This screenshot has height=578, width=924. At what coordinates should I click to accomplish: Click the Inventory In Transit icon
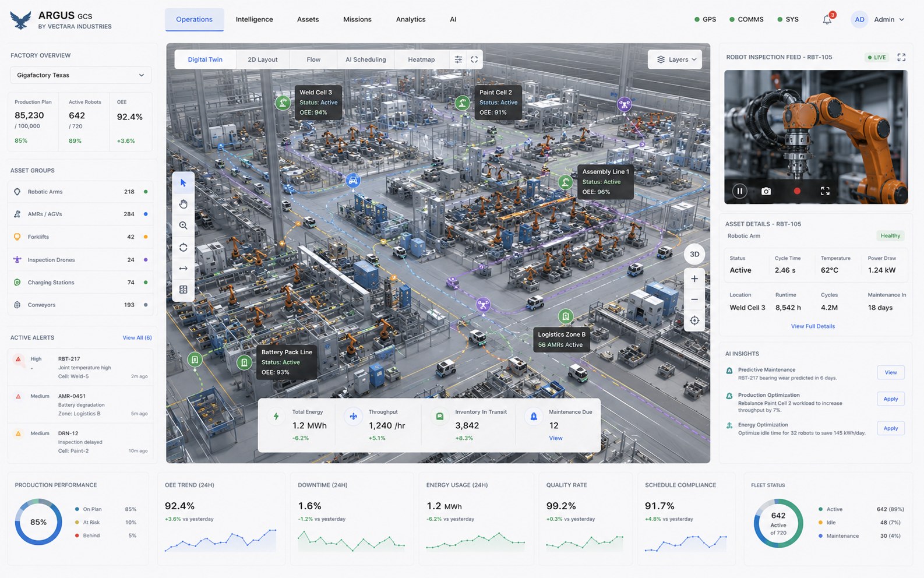[x=440, y=416]
